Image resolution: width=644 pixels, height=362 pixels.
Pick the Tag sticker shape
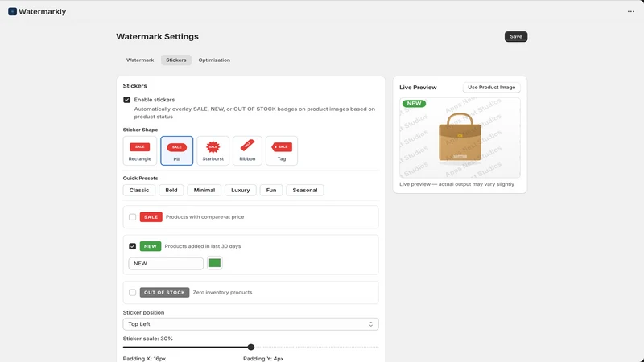281,151
